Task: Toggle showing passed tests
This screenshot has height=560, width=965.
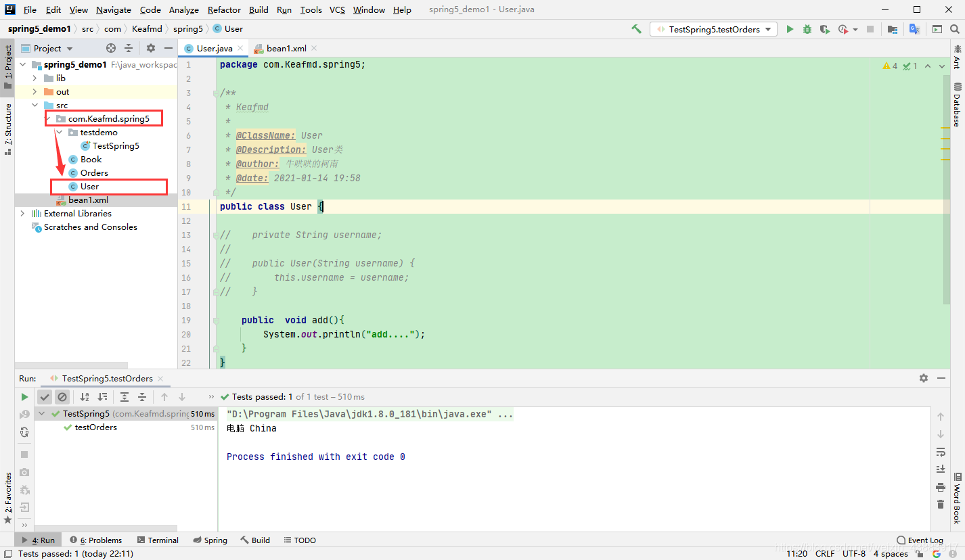Action: (x=45, y=397)
